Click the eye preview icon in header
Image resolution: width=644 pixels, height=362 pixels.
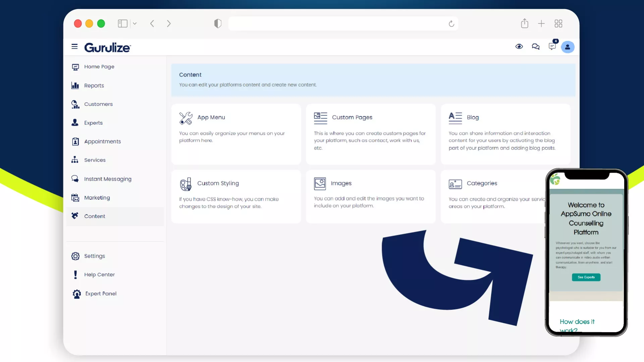click(519, 47)
